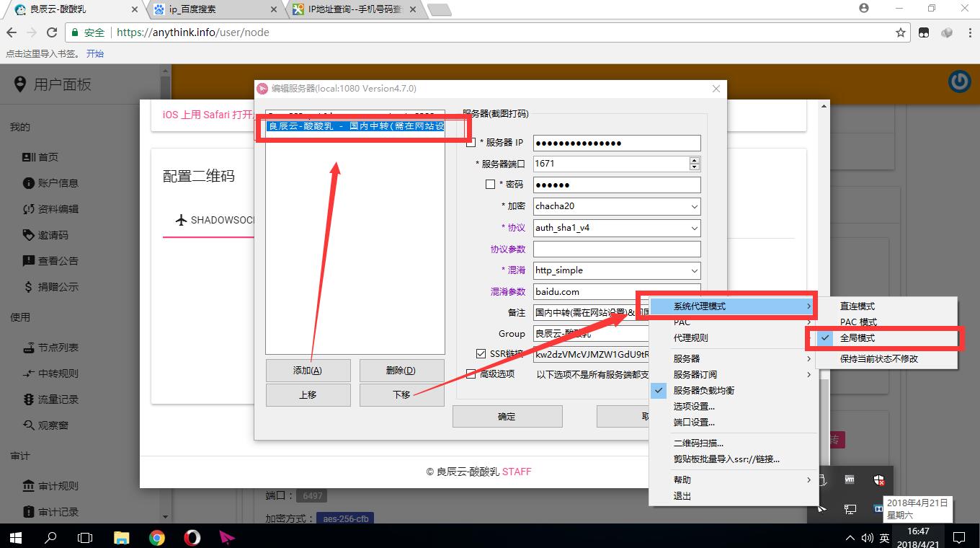
Task: Open File Explorer in the taskbar
Action: [x=122, y=537]
